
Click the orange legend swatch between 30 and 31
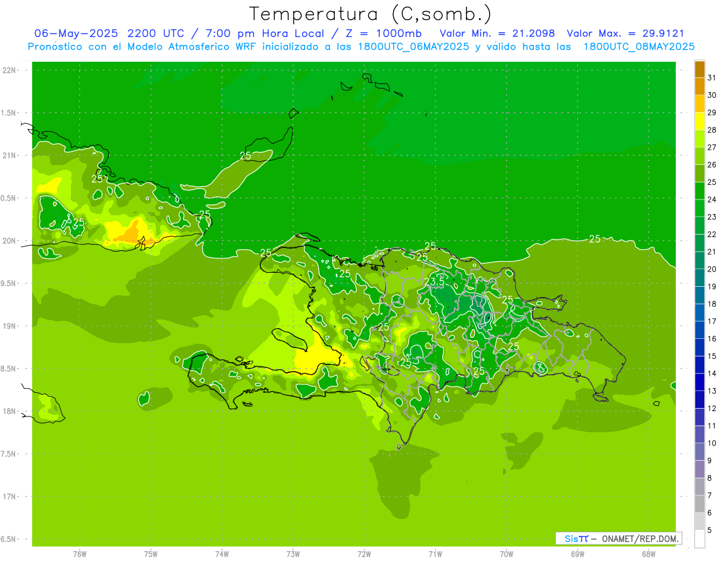(x=699, y=86)
